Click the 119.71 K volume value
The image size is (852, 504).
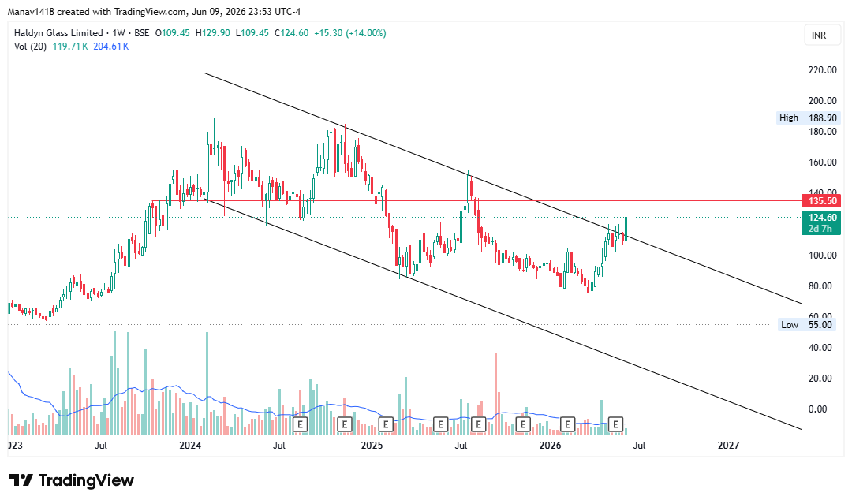pyautogui.click(x=70, y=47)
